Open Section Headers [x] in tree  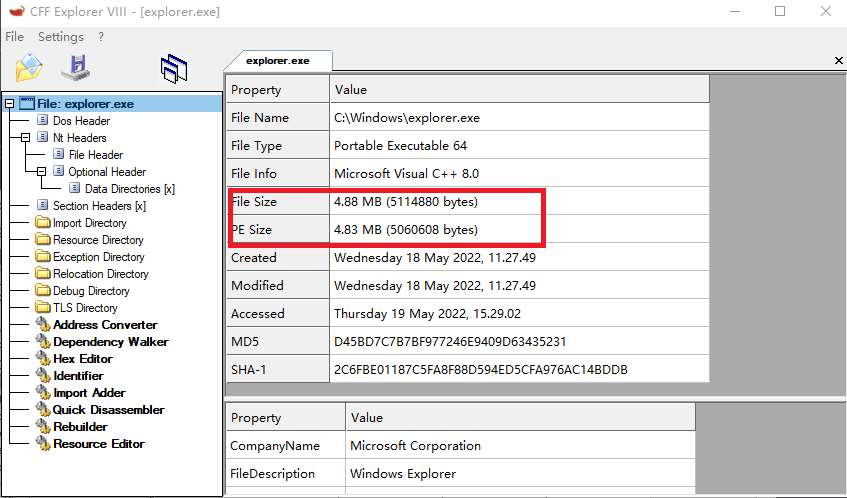tap(98, 206)
